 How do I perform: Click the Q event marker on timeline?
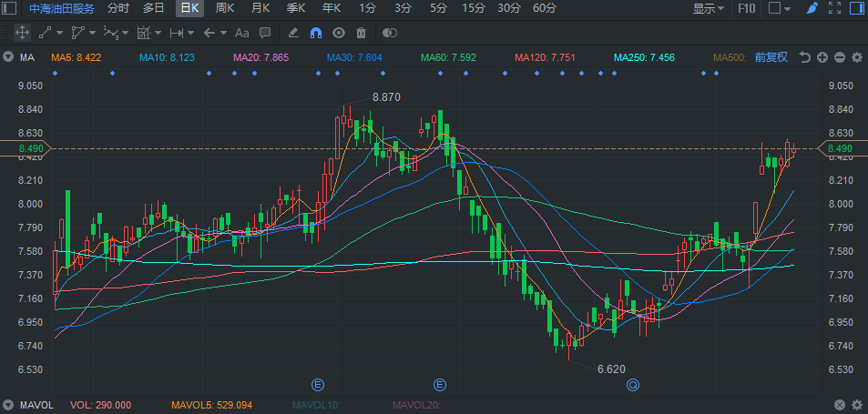633,384
